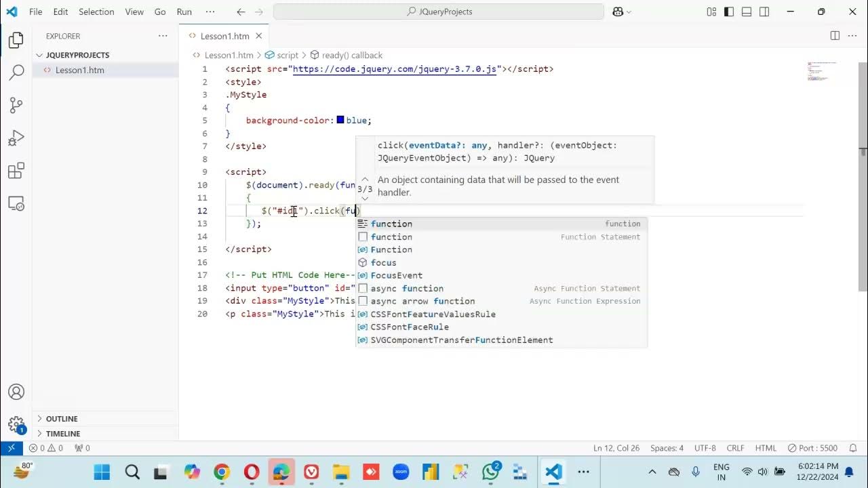Open the Run menu
Viewport: 868px width, 488px height.
(184, 12)
